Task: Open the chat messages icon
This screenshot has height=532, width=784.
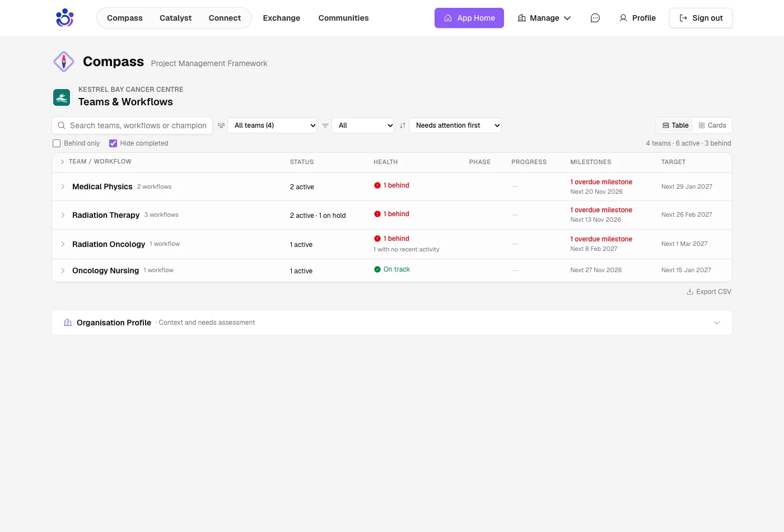Action: (595, 18)
